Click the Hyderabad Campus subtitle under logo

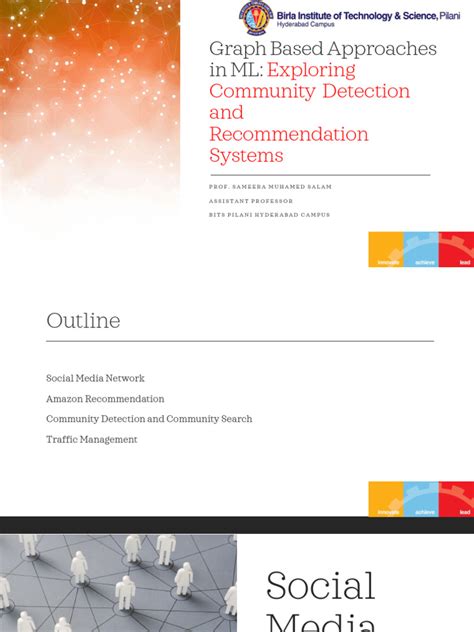coord(305,25)
